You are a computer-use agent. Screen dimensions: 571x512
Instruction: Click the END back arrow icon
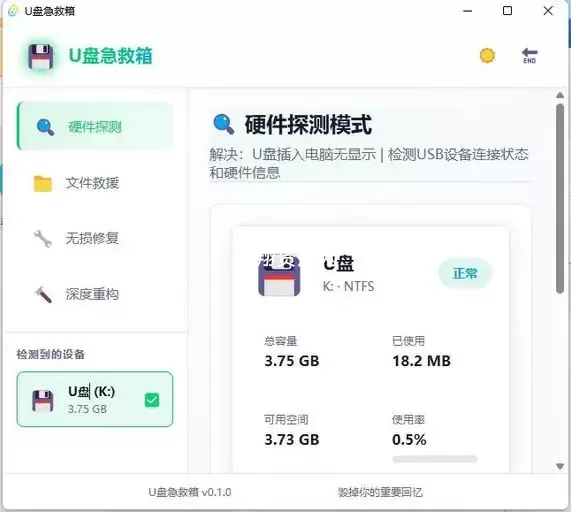click(x=529, y=56)
